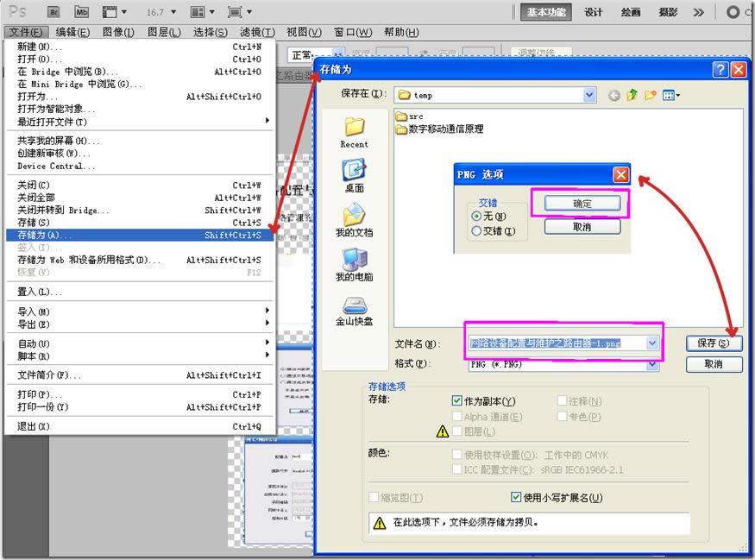
Task: Toggle the 使用小写扩展名 checkbox
Action: 516,497
